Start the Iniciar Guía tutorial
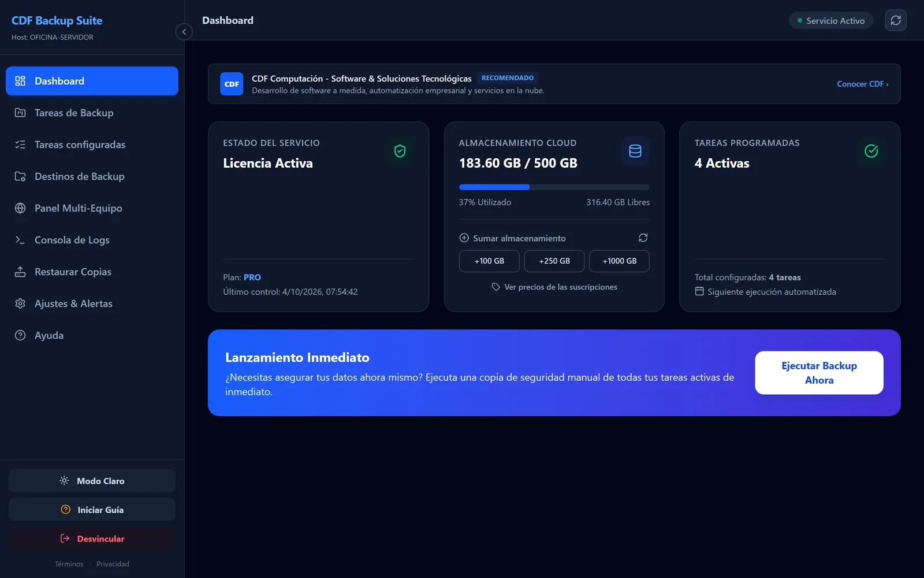This screenshot has height=578, width=924. coord(92,510)
